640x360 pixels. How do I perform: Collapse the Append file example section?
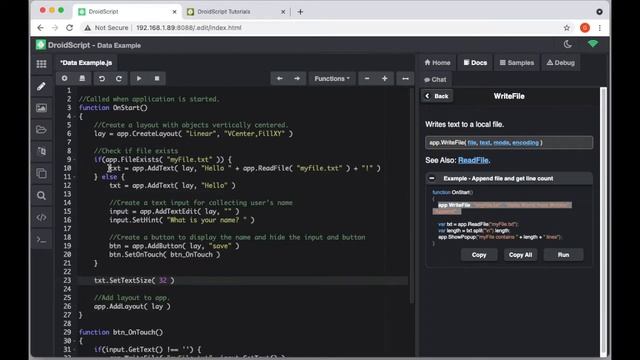coord(432,178)
